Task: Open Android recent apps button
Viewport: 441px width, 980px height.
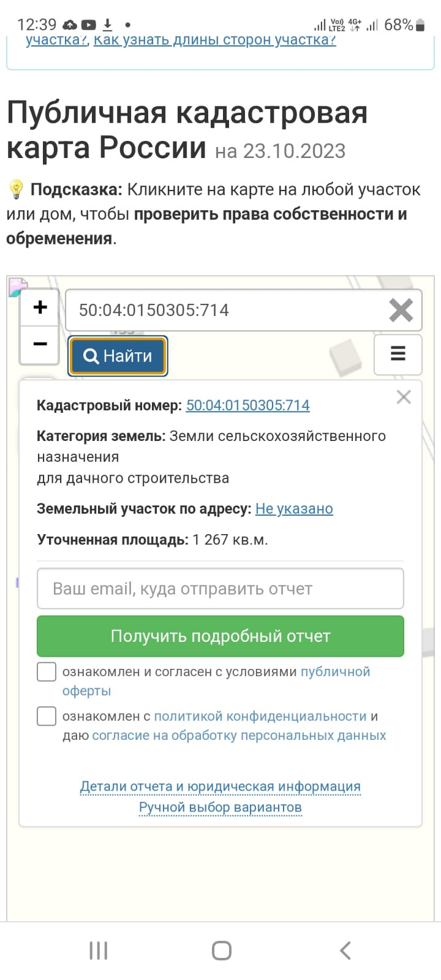Action: click(x=98, y=951)
